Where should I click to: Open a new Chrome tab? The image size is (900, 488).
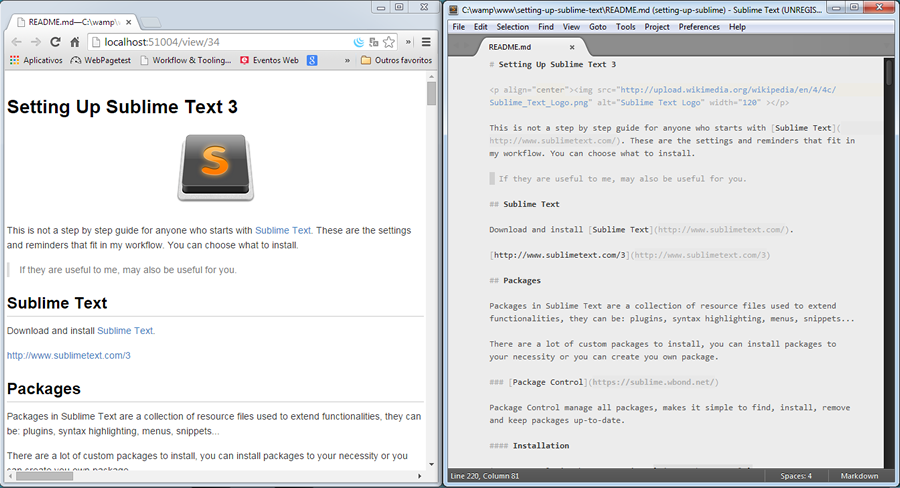point(151,23)
